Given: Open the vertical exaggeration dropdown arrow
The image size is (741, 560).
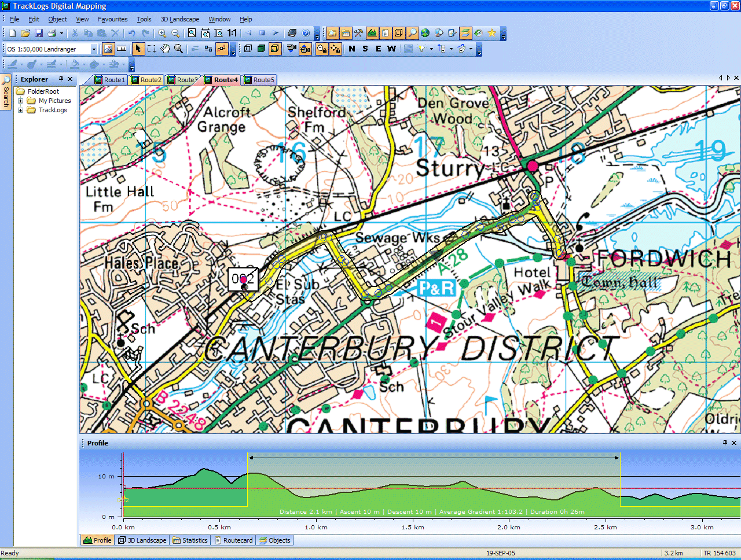Looking at the screenshot, I should click(x=451, y=49).
